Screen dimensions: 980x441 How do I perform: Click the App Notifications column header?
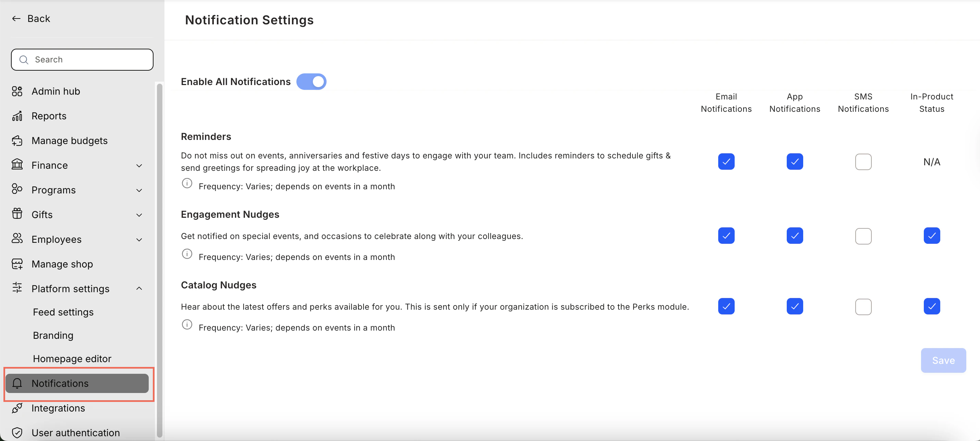click(x=795, y=103)
